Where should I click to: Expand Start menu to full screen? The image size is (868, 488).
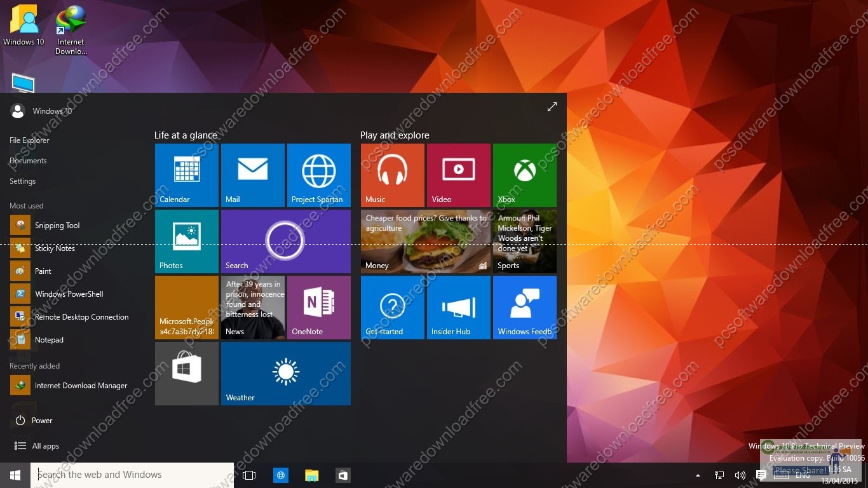pyautogui.click(x=552, y=107)
